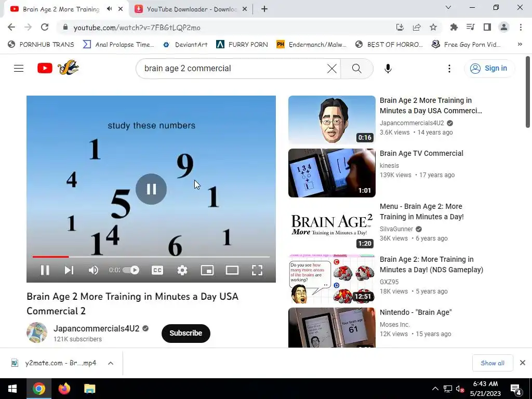The height and width of the screenshot is (399, 532).
Task: Run search with the magnifier button
Action: click(357, 69)
